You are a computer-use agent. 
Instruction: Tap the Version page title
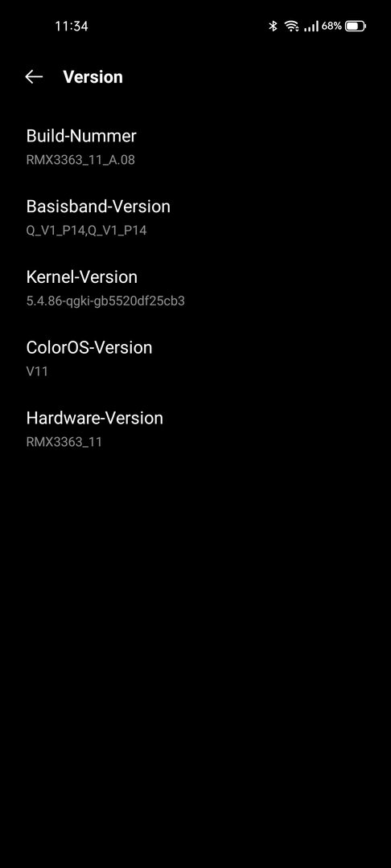click(93, 77)
